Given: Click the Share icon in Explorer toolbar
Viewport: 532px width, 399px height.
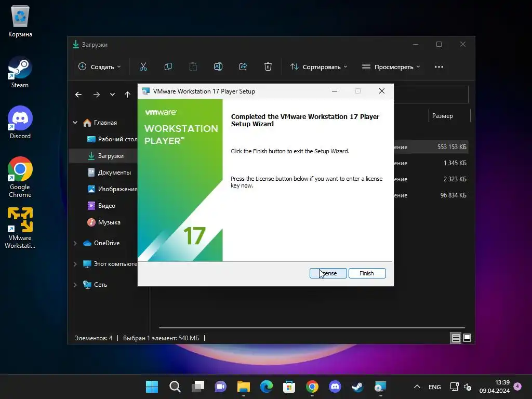Looking at the screenshot, I should 243,67.
